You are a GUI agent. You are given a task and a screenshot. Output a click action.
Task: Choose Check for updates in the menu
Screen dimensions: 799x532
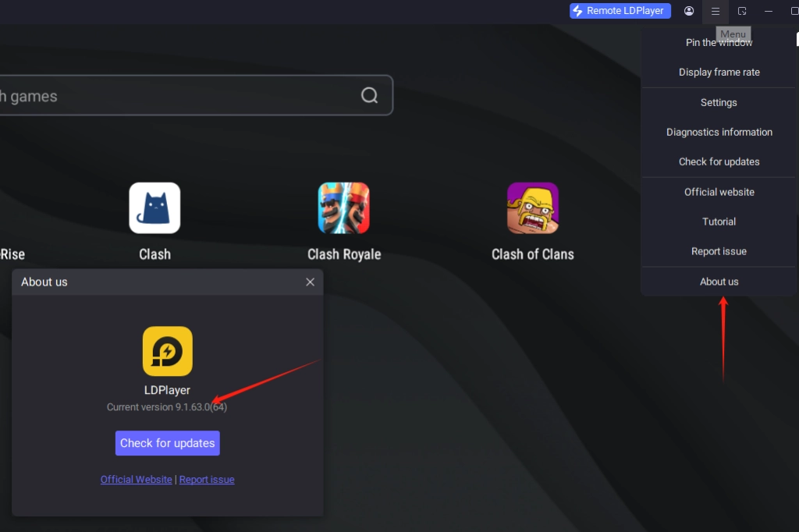[x=719, y=161]
